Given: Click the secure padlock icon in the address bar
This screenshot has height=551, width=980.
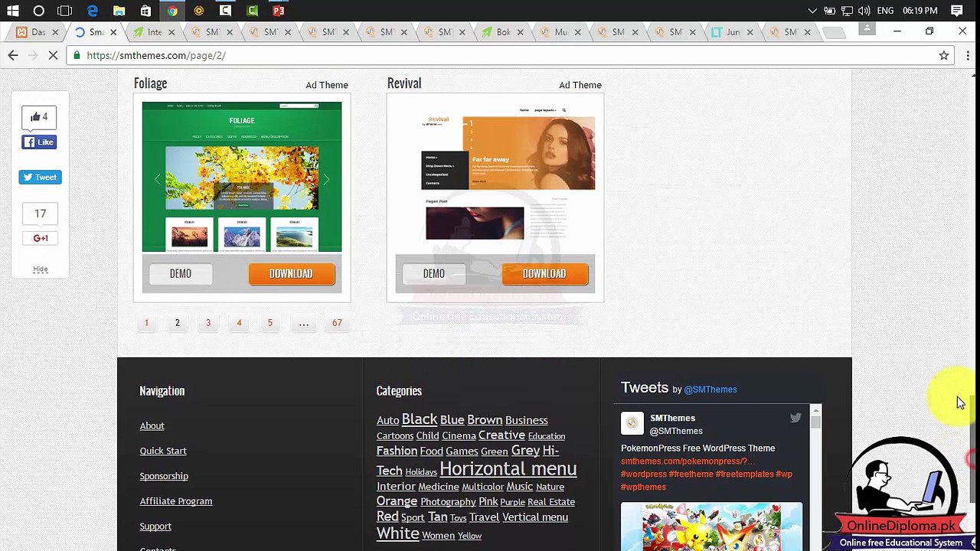Looking at the screenshot, I should pyautogui.click(x=76, y=55).
